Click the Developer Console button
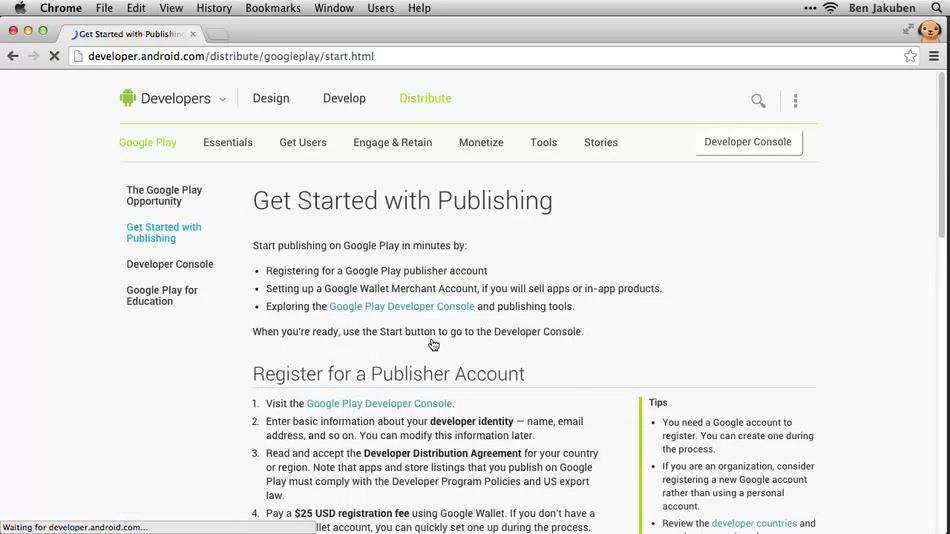The height and width of the screenshot is (534, 950). (x=748, y=142)
